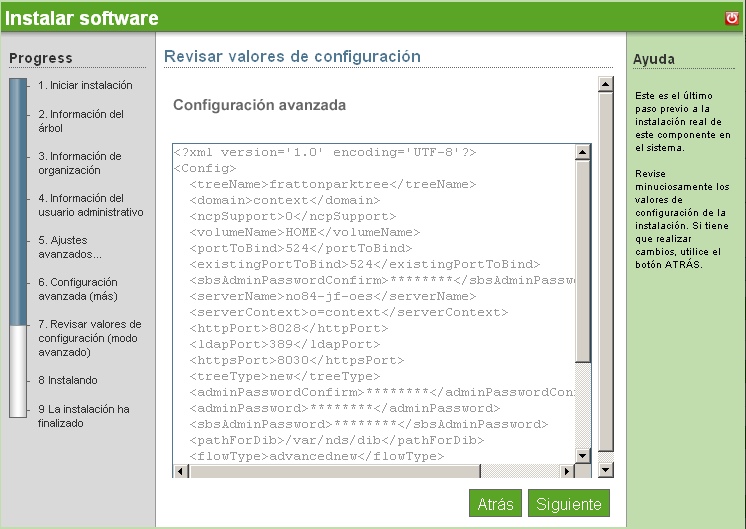Click the ldapPort 389 XML line
The width and height of the screenshot is (746, 529).
[285, 344]
